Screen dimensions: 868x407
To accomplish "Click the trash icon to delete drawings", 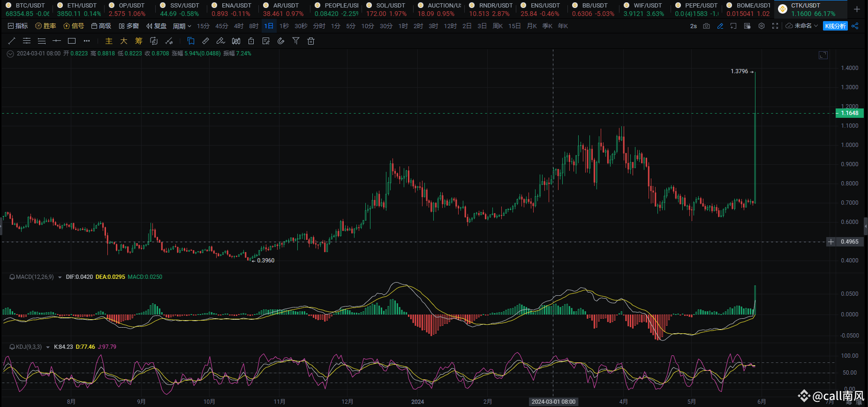I will [310, 41].
